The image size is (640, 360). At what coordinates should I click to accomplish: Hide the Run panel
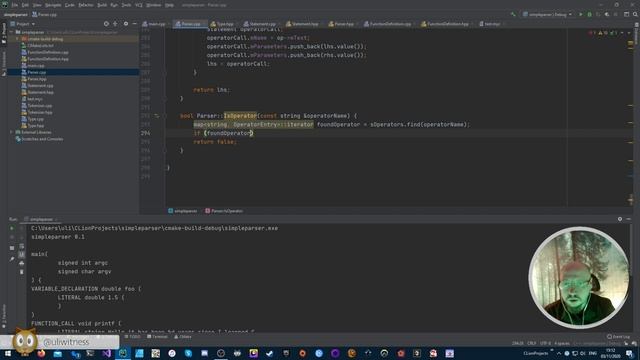tap(629, 219)
